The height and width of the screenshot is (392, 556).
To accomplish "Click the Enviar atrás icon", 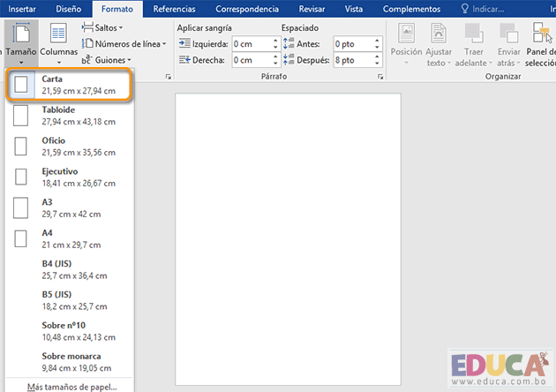I will (x=509, y=33).
